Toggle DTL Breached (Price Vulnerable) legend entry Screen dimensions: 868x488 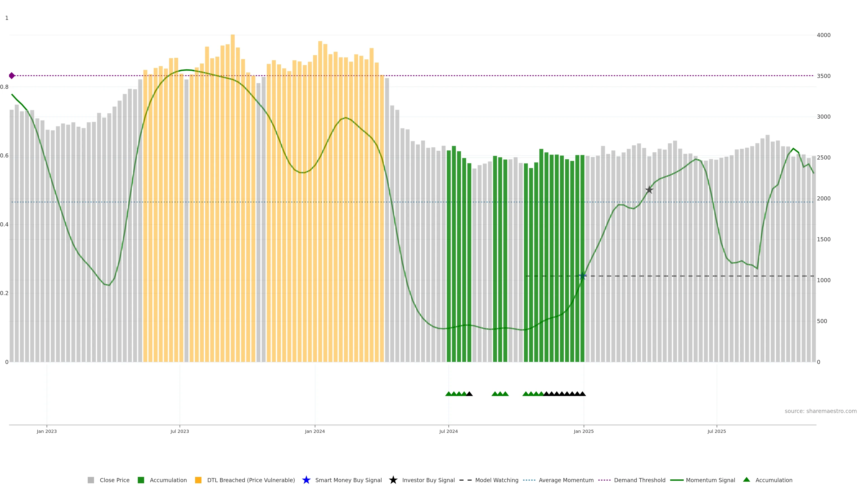tap(251, 480)
